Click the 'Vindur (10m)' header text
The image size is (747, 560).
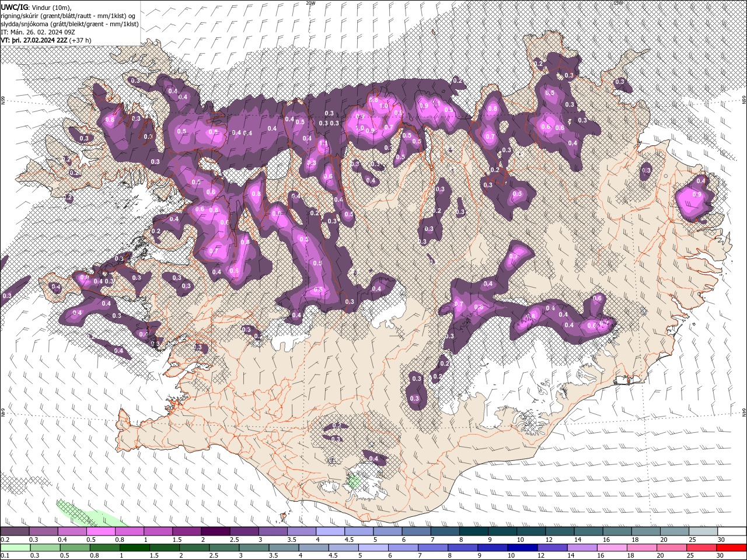tap(50, 7)
